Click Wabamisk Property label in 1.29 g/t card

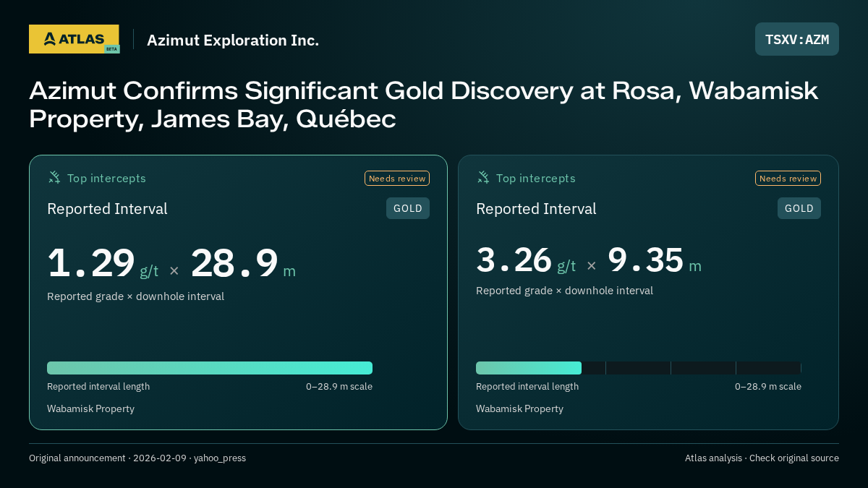[x=90, y=409]
